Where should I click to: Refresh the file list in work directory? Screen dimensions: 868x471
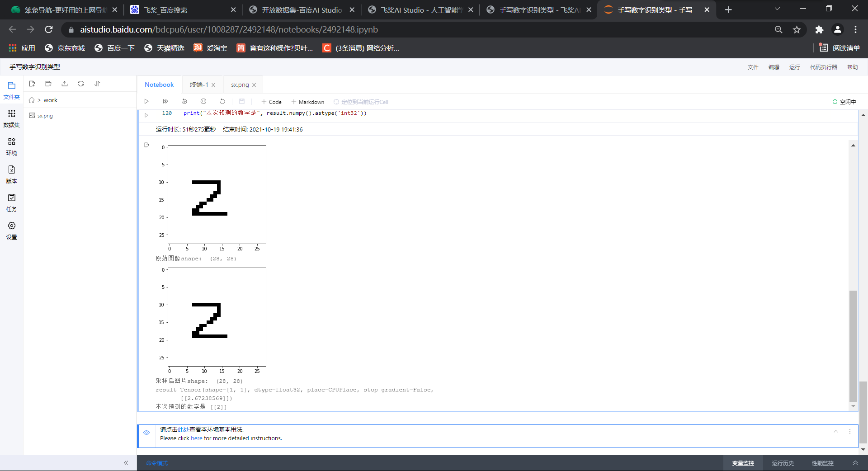(x=80, y=84)
